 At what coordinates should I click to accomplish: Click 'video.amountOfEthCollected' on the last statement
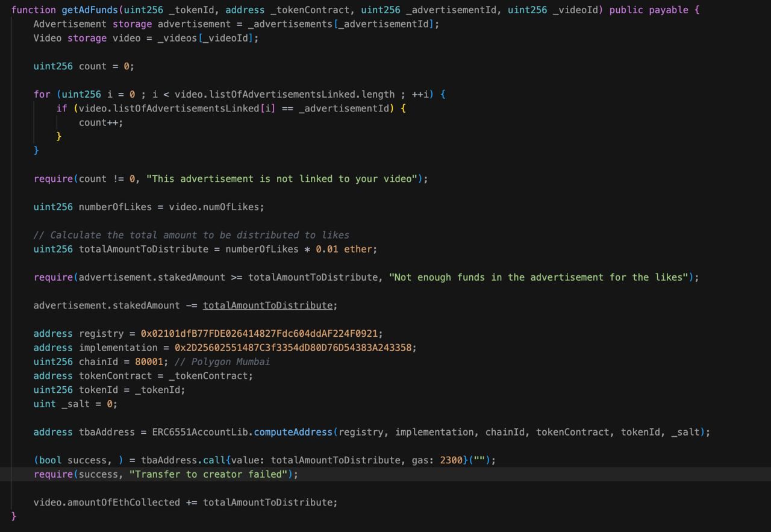click(x=107, y=502)
